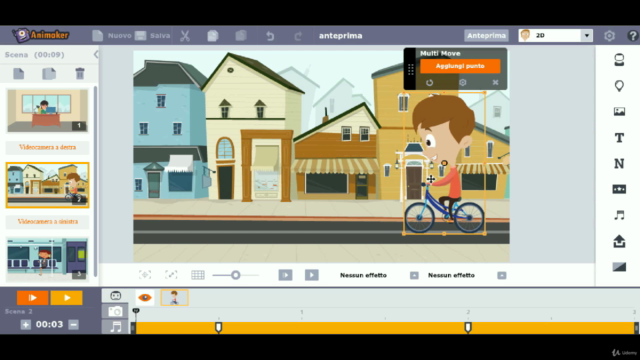Select scene 1 office thumbnail

(47, 111)
